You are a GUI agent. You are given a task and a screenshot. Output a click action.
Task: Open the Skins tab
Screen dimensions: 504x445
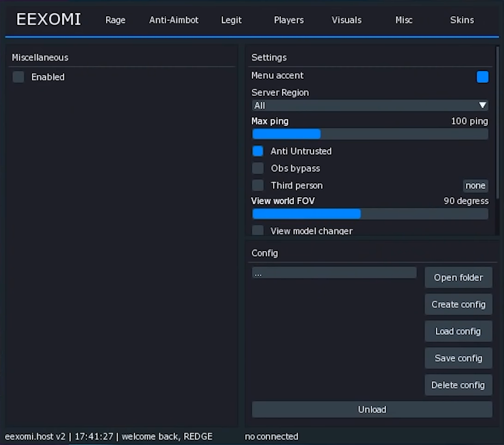pyautogui.click(x=462, y=20)
